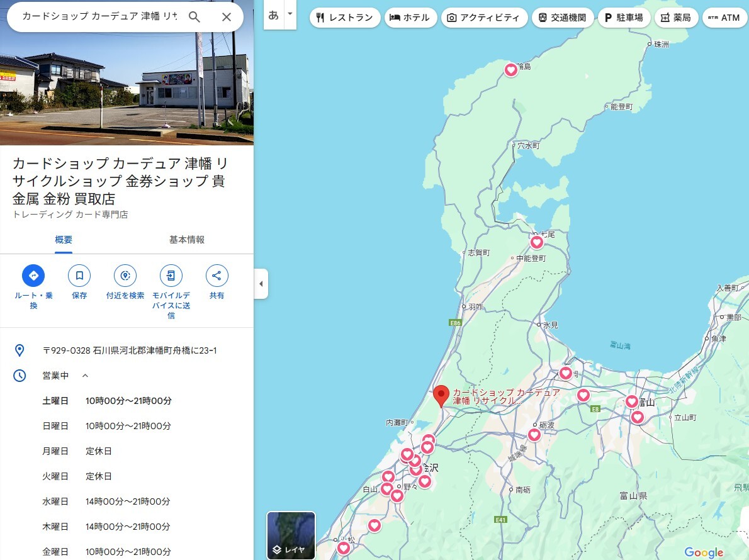
Task: Click the 金曜日 hours row
Action: pos(107,552)
